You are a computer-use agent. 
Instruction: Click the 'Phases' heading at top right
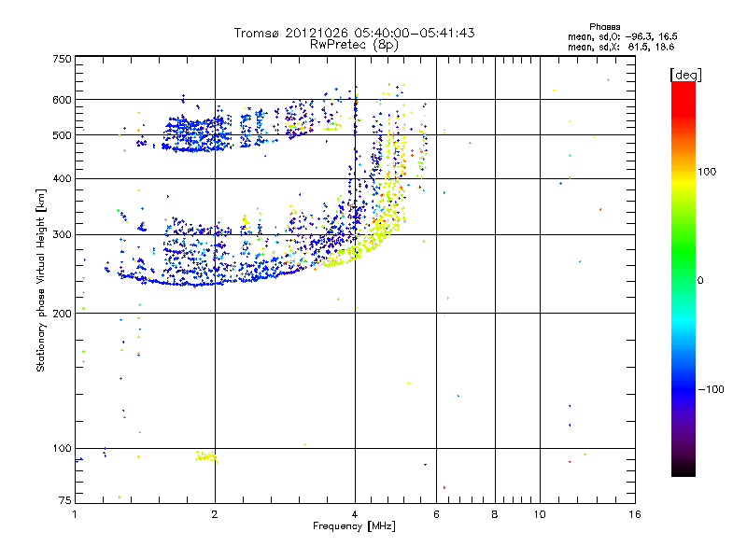coord(604,27)
